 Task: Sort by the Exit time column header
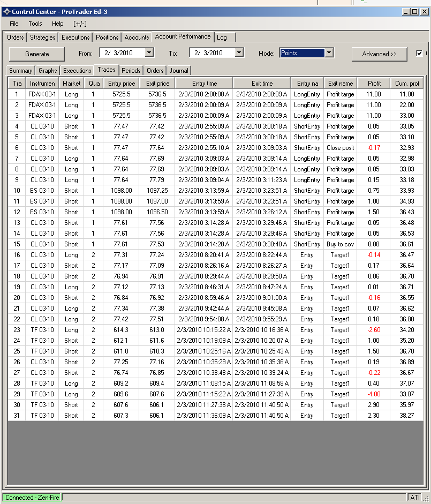pos(262,84)
